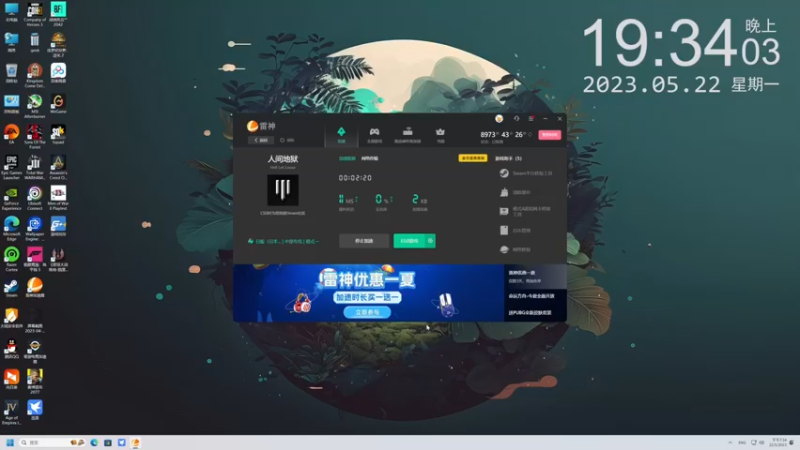This screenshot has width=800, height=450.
Task: Click the headset support icon
Action: click(516, 118)
